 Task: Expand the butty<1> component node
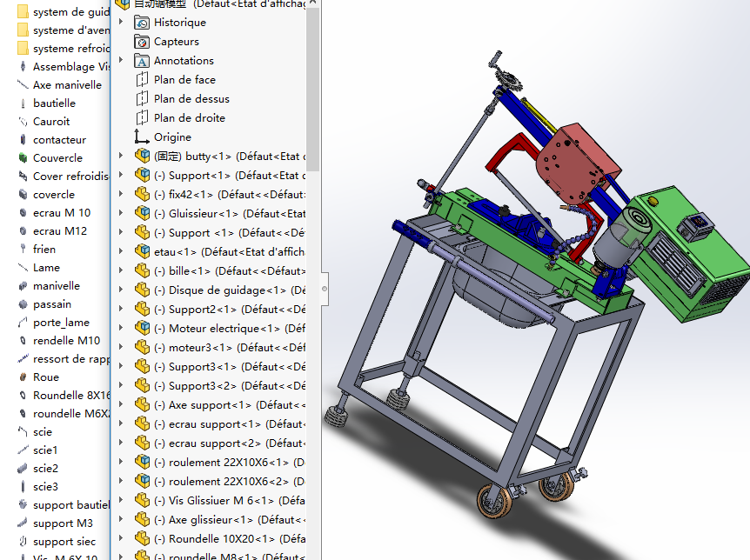tap(121, 156)
